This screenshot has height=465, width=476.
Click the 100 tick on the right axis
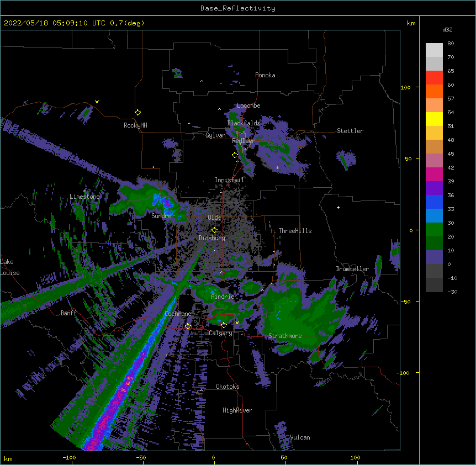tap(405, 88)
